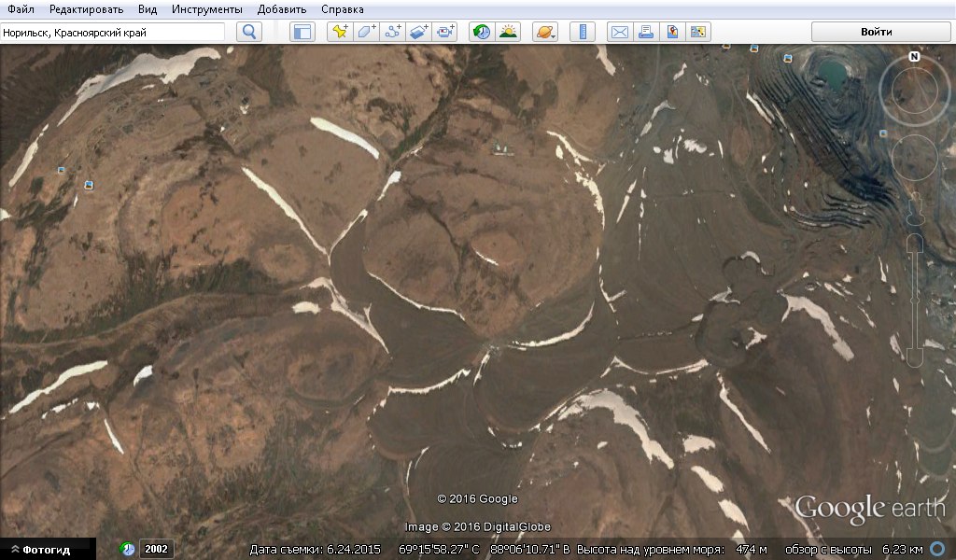Screen dimensions: 956x560
Task: Click the look-around joystick ring
Action: [914, 91]
